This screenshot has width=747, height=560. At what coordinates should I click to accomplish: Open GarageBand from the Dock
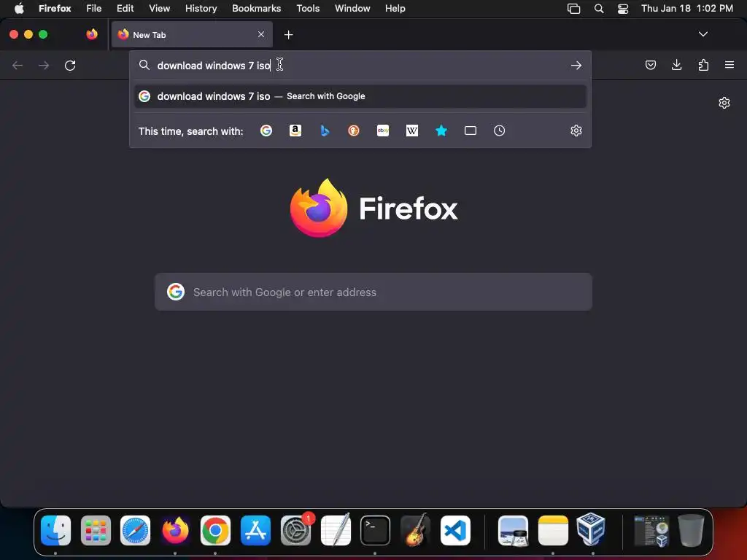tap(415, 530)
